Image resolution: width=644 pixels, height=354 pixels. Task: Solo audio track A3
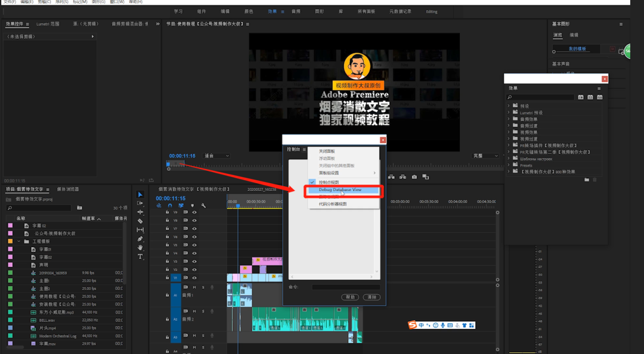coord(203,335)
